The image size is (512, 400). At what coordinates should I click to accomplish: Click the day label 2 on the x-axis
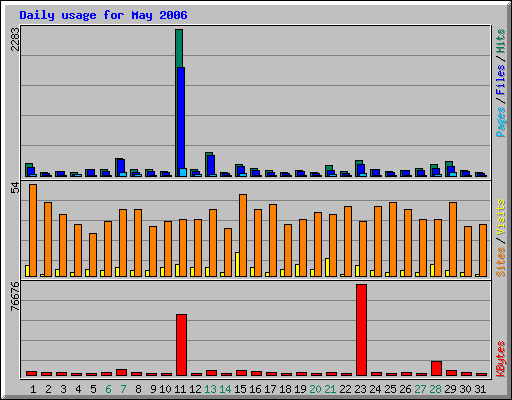pos(48,389)
